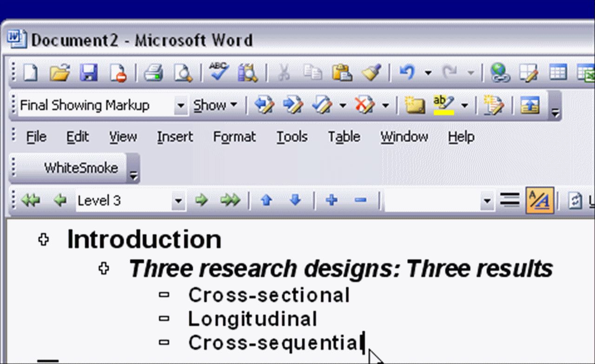Expand outline section with plus button
595x364 pixels.
(x=331, y=200)
